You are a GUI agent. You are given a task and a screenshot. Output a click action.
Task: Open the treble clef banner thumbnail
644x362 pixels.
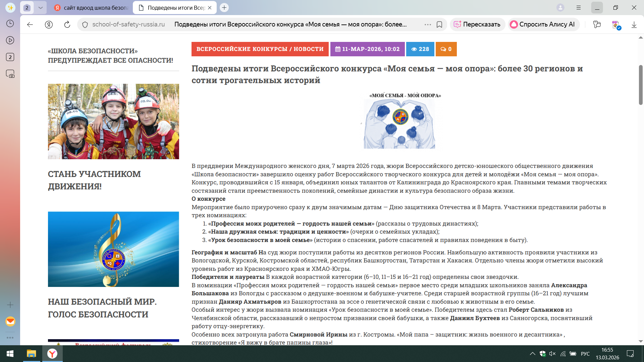pyautogui.click(x=113, y=249)
